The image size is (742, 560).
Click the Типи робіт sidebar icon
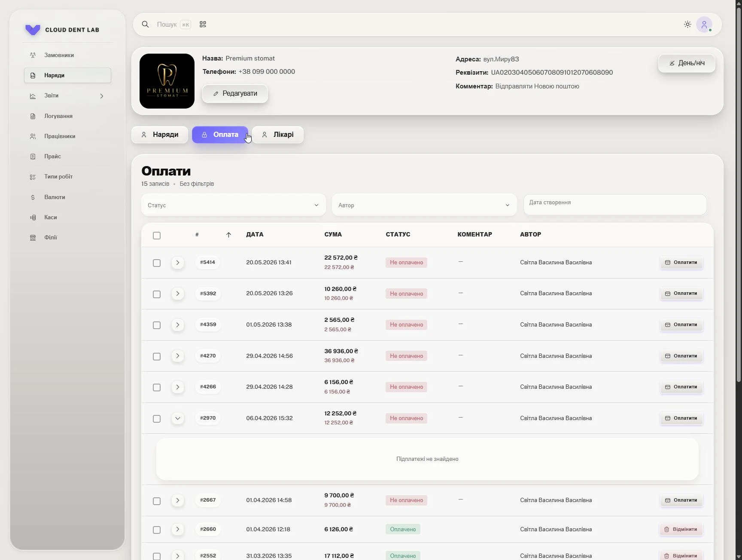coord(33,177)
